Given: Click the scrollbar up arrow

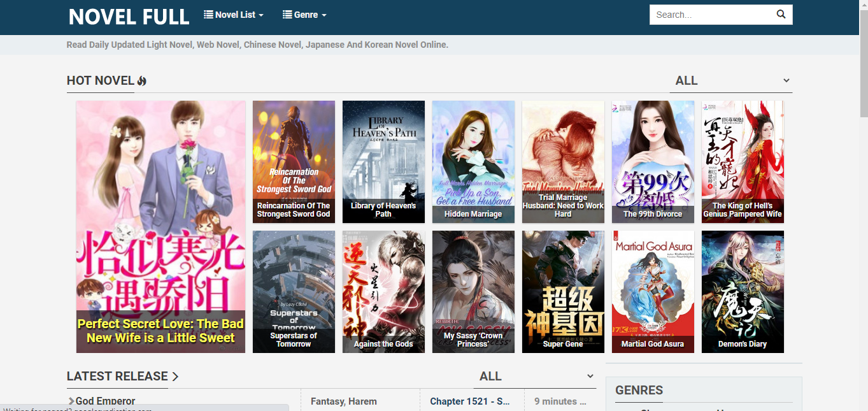Looking at the screenshot, I should [x=864, y=5].
